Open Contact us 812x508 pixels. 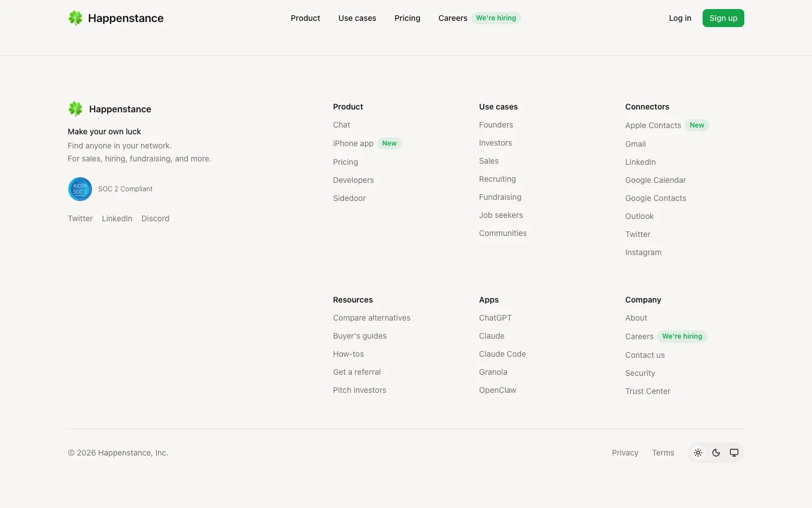[x=645, y=355]
